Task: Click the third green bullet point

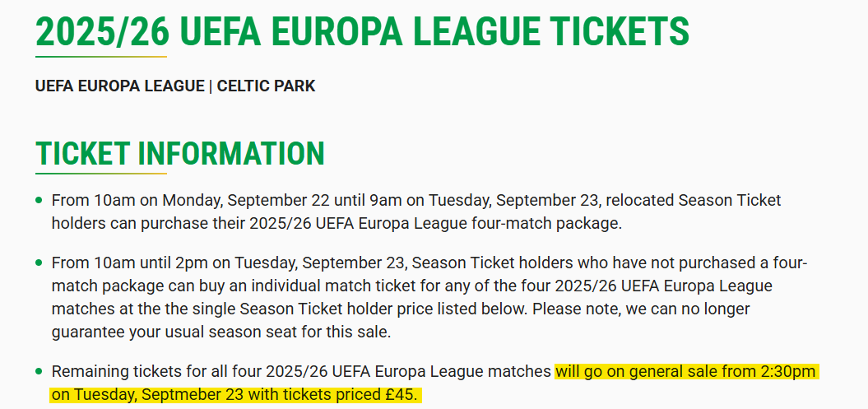Action: [39, 372]
